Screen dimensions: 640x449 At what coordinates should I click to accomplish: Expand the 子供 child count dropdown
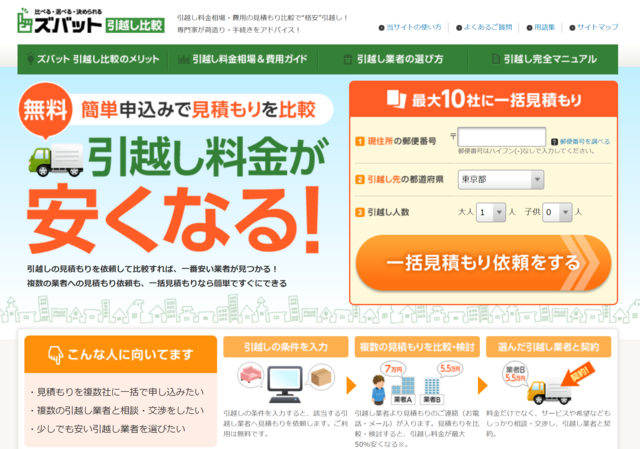[x=556, y=212]
